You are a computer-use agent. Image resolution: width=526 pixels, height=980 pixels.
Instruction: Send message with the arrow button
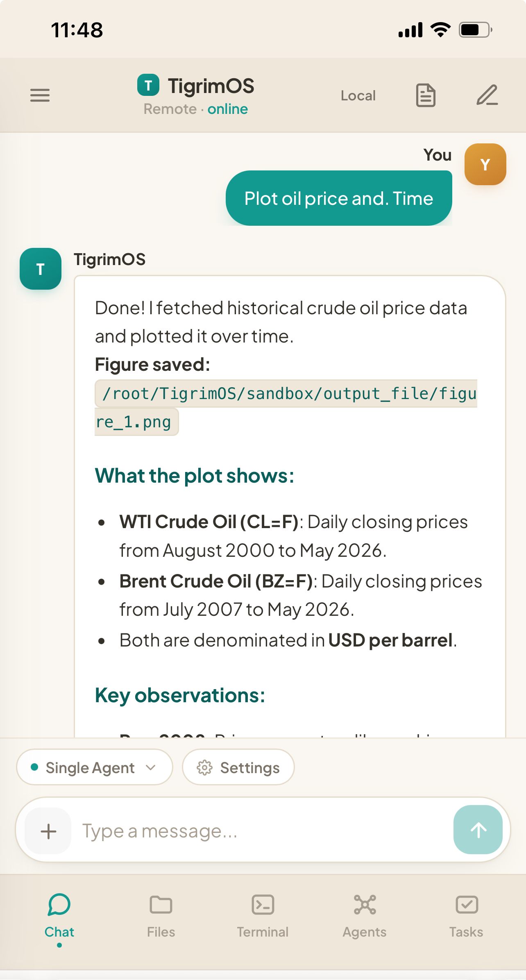[478, 830]
